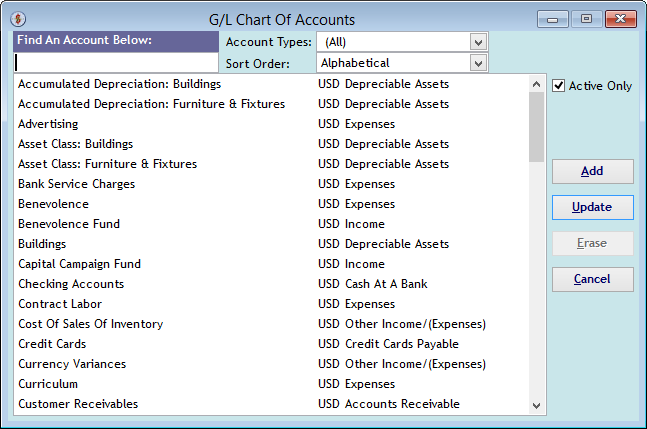Click the vertical scrollbar thumb

(536, 127)
